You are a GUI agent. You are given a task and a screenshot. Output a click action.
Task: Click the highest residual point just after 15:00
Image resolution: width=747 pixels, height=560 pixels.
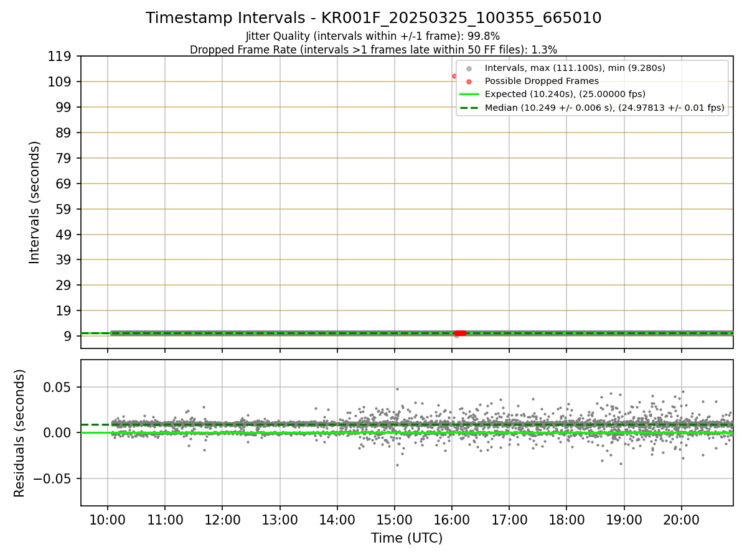[x=397, y=389]
